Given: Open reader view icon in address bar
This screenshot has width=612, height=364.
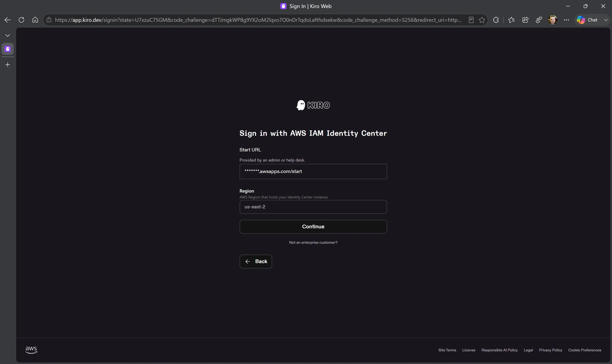Looking at the screenshot, I should (471, 20).
